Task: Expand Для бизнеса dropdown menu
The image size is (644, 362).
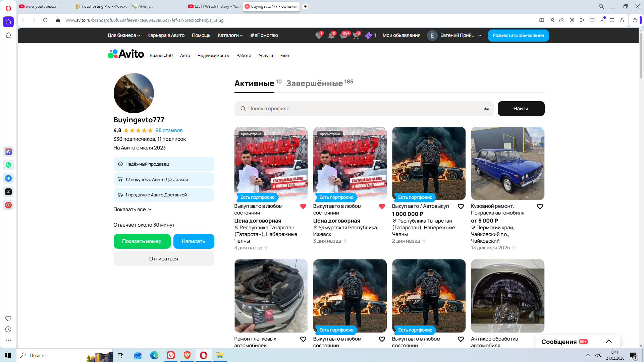Action: point(123,36)
